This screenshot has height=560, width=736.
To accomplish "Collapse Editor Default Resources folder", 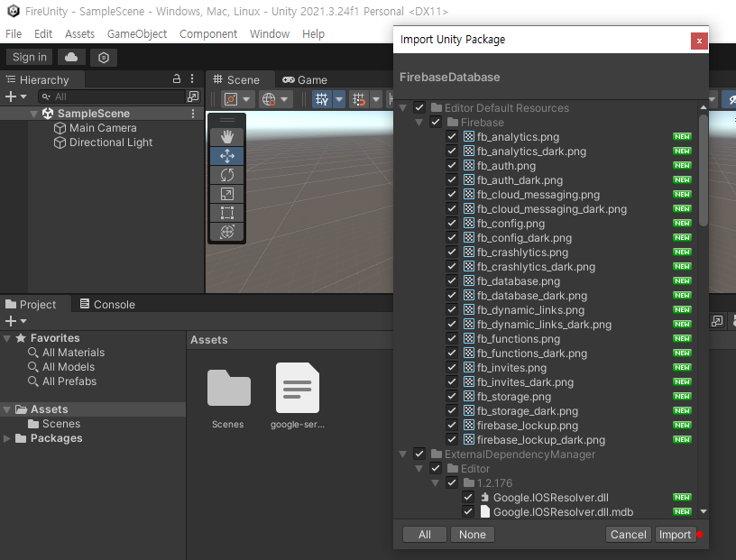I will (403, 108).
